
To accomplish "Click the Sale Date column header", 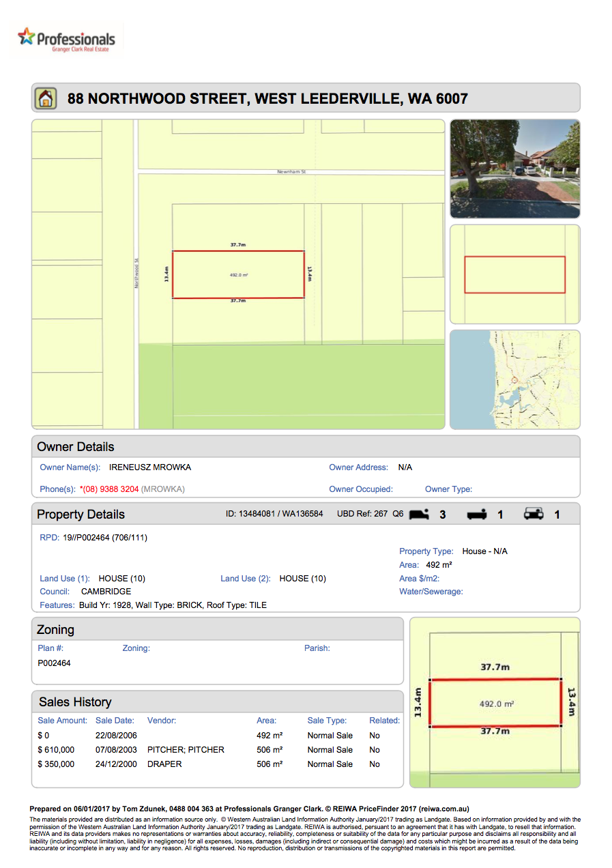I will pyautogui.click(x=115, y=721).
